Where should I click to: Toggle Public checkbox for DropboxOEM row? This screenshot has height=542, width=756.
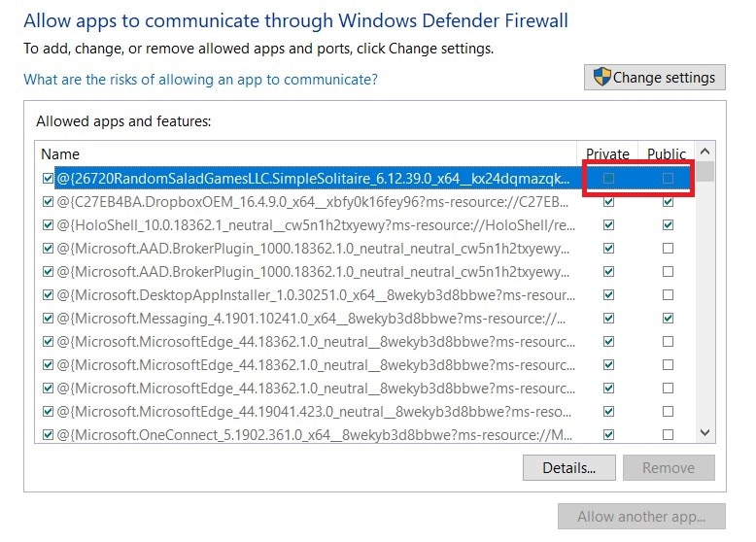click(x=667, y=202)
